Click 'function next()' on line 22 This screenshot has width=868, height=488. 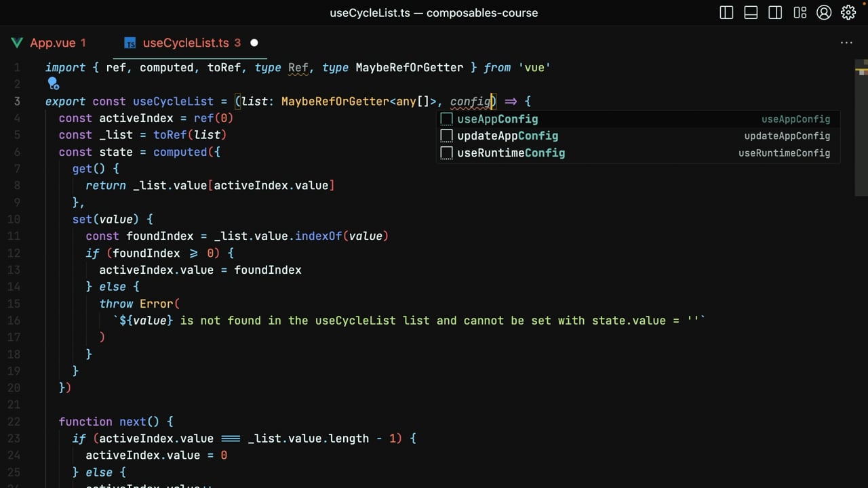point(109,422)
